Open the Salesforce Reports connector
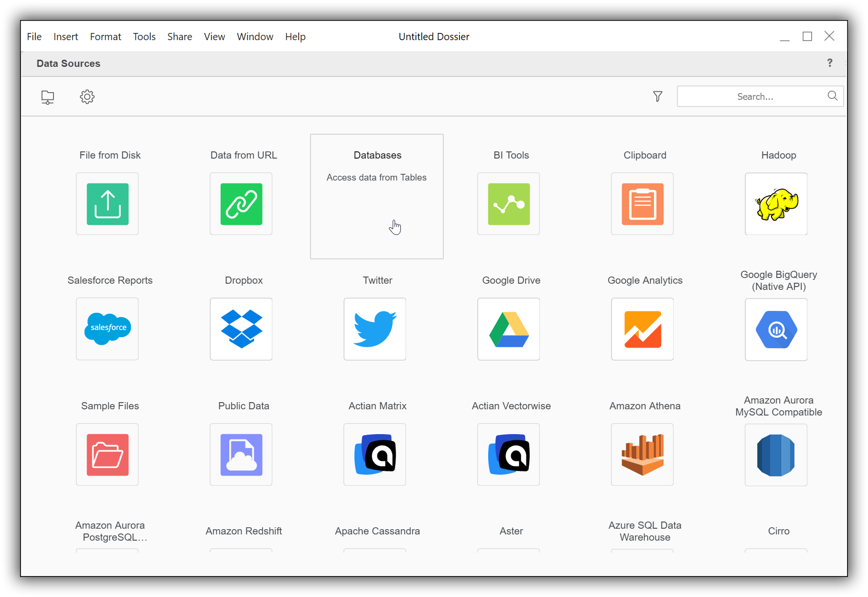This screenshot has width=868, height=597. pos(107,329)
